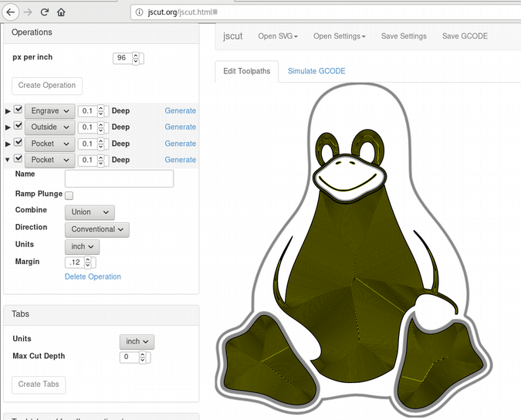Screen dimensions: 521x420
Task: Open the Open SVG menu
Action: [278, 36]
